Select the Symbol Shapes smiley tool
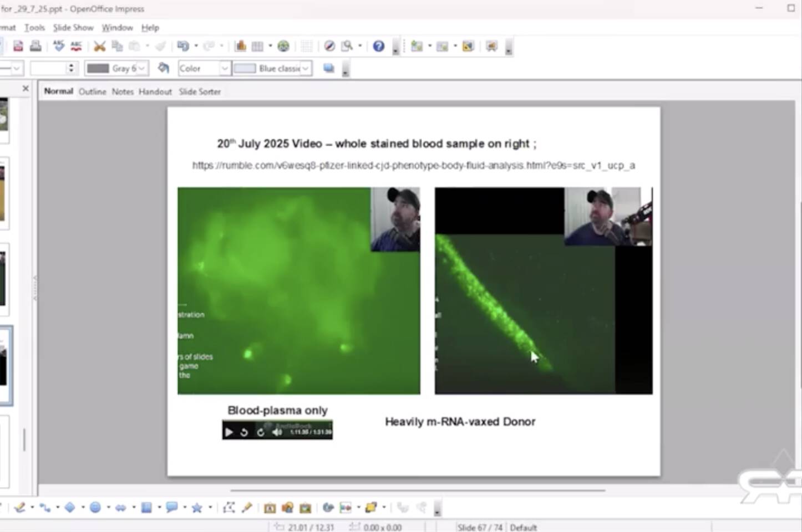The height and width of the screenshot is (532, 802). click(95, 507)
